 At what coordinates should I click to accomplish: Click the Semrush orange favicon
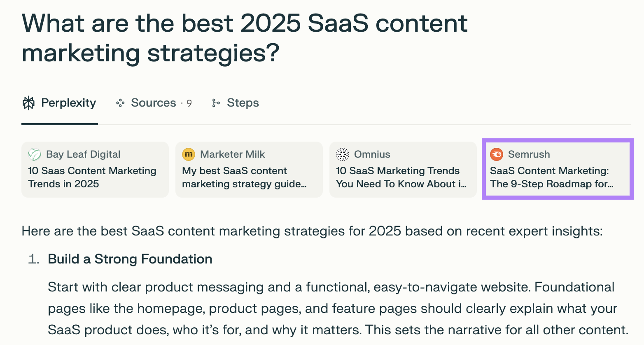[x=497, y=154]
